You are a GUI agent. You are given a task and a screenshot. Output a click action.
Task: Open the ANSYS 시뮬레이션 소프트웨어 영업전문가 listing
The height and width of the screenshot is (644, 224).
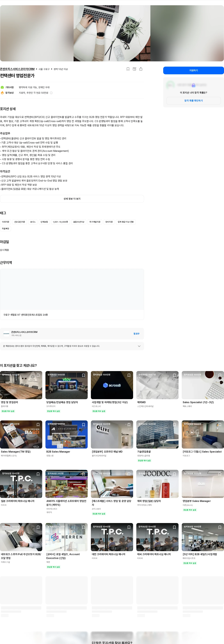tap(66, 503)
